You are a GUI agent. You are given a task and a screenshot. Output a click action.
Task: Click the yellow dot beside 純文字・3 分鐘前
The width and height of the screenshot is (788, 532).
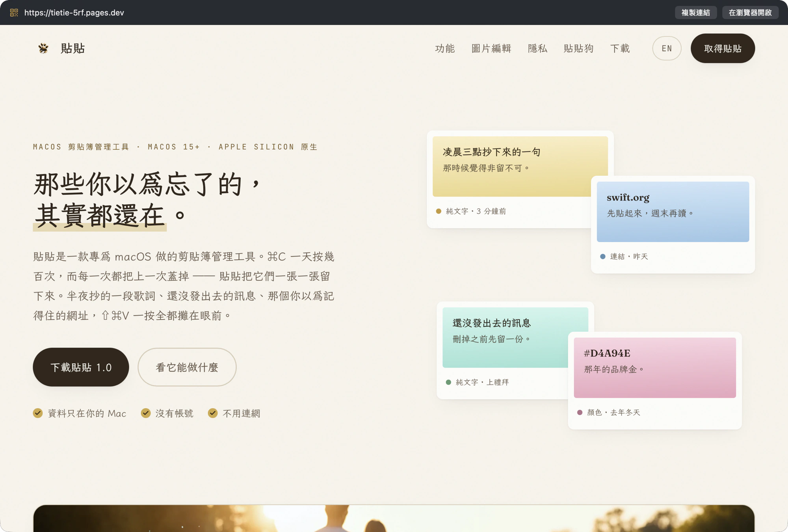[x=439, y=211]
